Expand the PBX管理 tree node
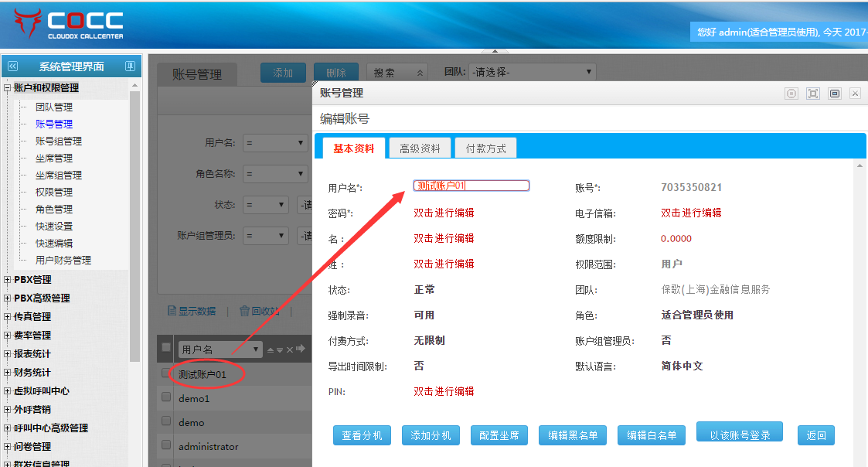The width and height of the screenshot is (868, 467). (8, 280)
